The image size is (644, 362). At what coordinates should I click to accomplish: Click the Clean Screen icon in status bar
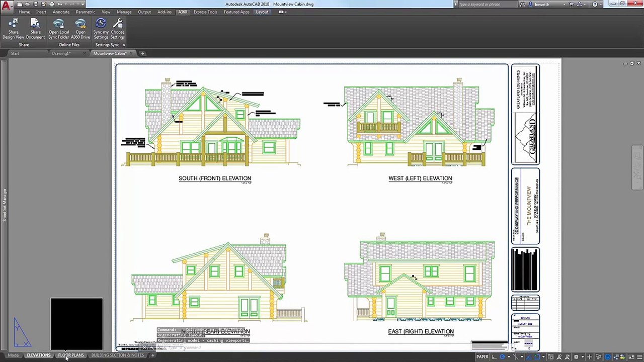pyautogui.click(x=631, y=357)
